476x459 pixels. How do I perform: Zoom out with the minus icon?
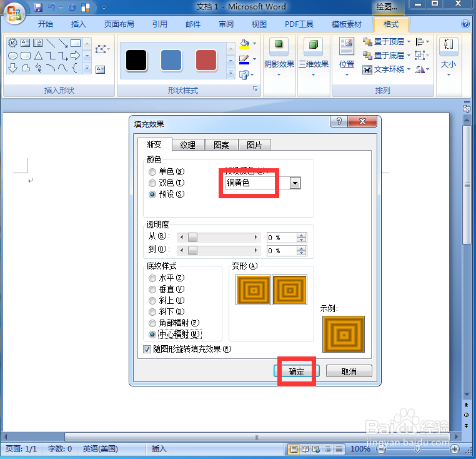tap(380, 449)
